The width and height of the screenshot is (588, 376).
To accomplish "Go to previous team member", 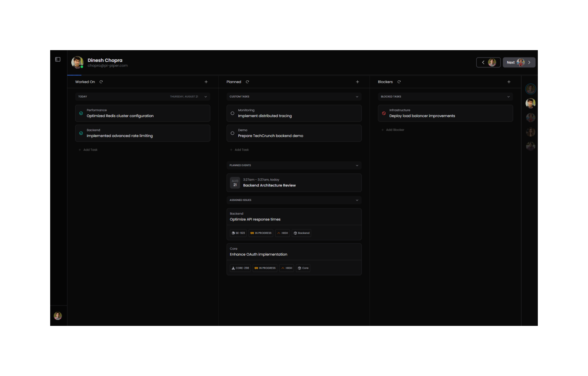I will point(488,62).
